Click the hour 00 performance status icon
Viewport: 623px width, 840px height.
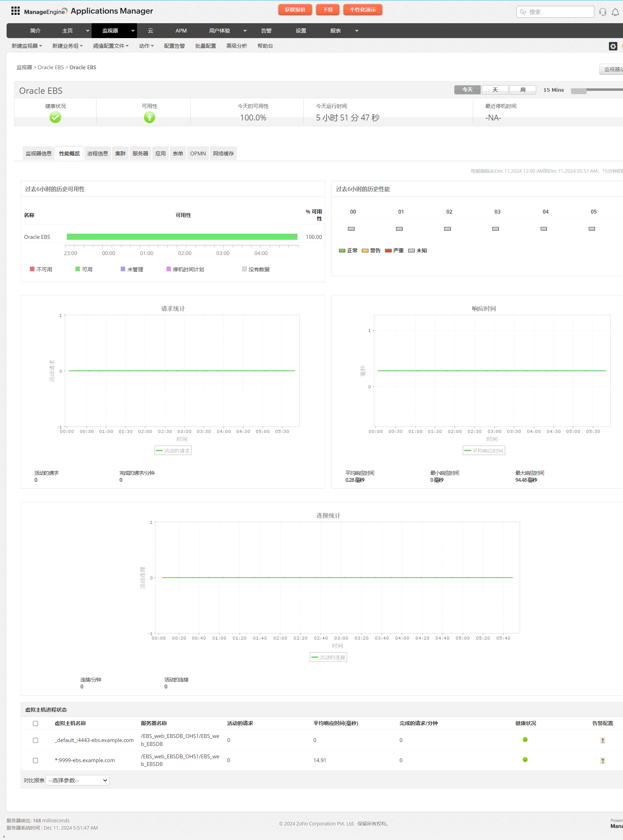[x=351, y=229]
